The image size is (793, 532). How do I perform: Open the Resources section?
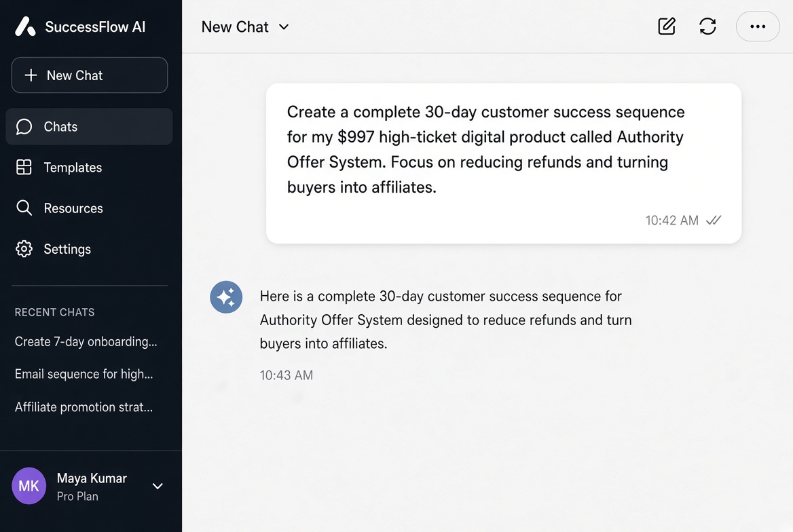[89, 208]
